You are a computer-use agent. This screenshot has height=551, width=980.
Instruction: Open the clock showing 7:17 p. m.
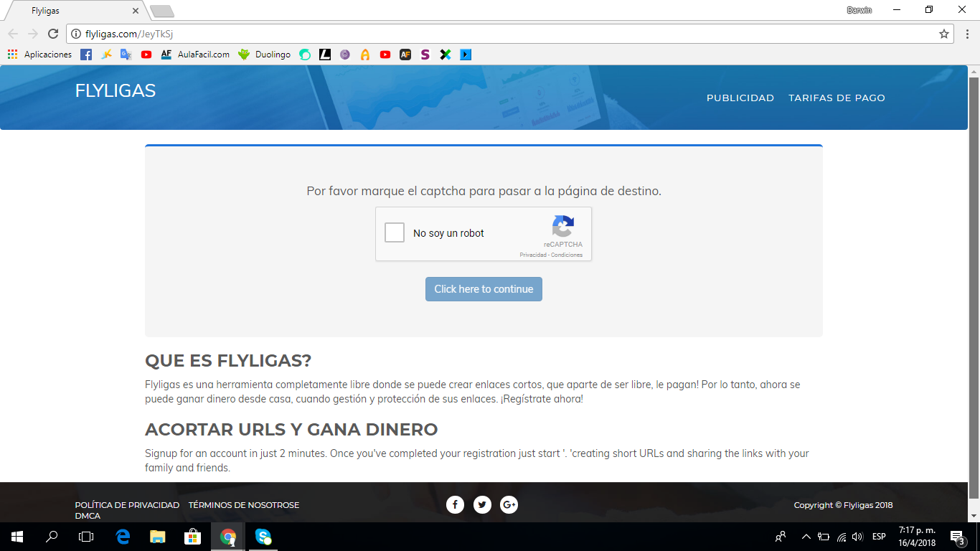tap(915, 537)
